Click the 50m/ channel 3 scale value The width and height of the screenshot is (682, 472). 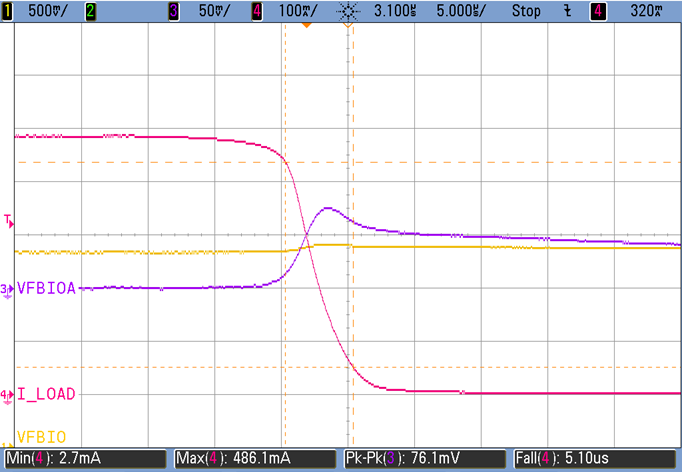(x=214, y=11)
